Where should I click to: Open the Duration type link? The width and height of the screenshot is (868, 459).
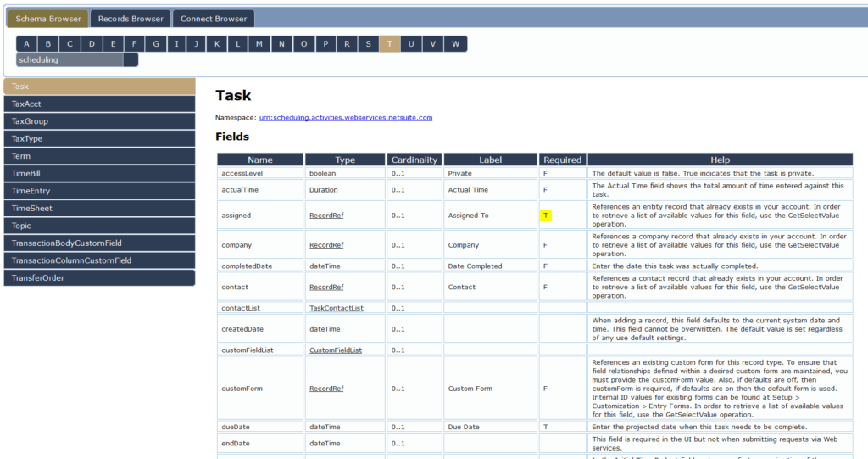[x=323, y=189]
